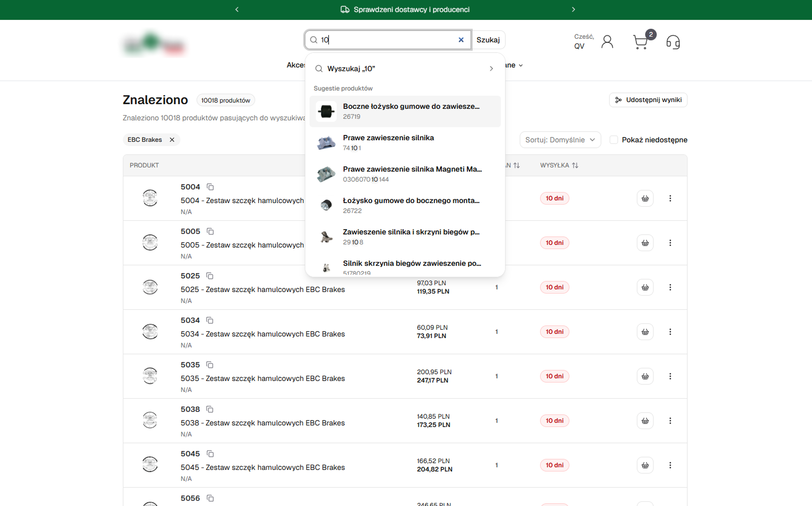Copy product code 5034
This screenshot has width=812, height=506.
(x=210, y=320)
